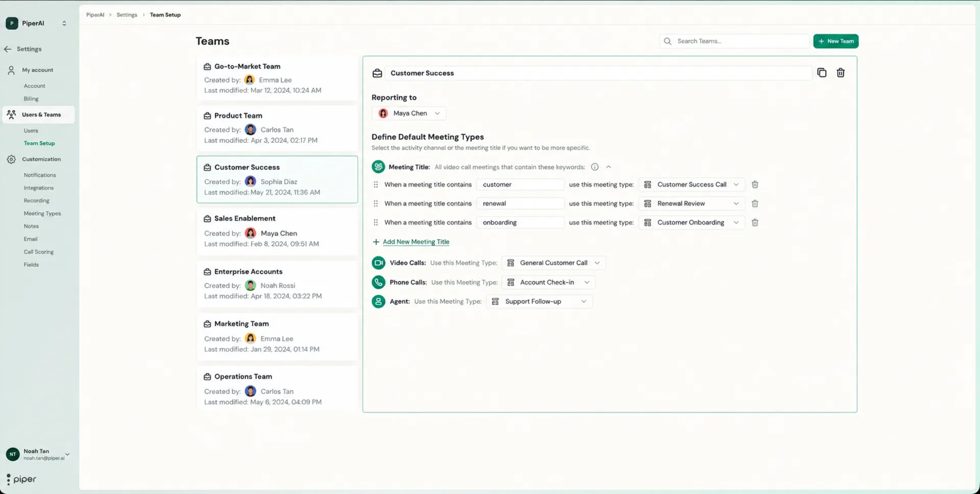The image size is (980, 494).
Task: Open Meeting Types settings
Action: (42, 213)
